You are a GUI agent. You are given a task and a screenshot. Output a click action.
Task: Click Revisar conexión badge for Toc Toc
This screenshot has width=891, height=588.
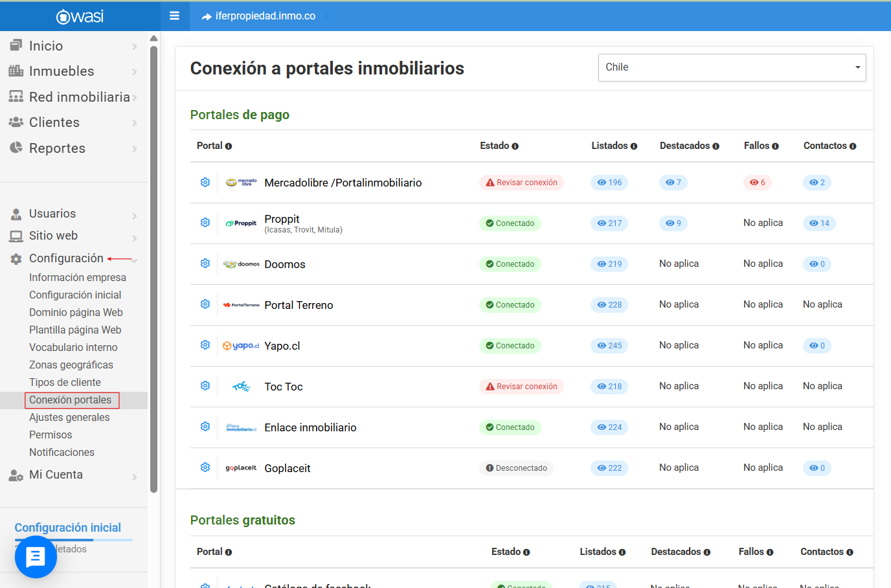click(x=521, y=387)
